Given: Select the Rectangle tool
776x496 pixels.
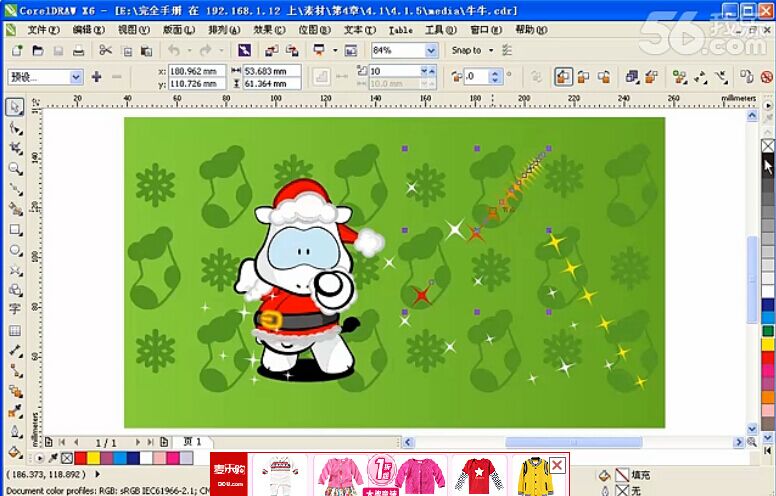Looking at the screenshot, I should [x=15, y=230].
